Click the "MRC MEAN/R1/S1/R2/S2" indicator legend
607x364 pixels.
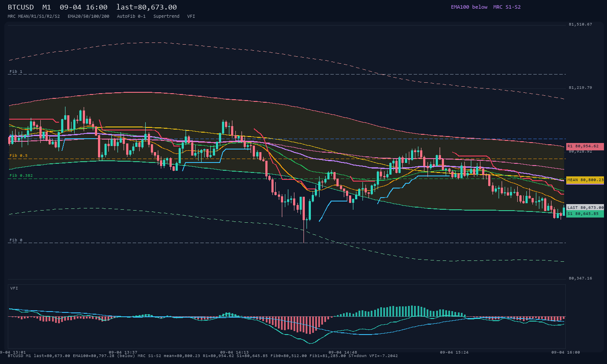(34, 16)
